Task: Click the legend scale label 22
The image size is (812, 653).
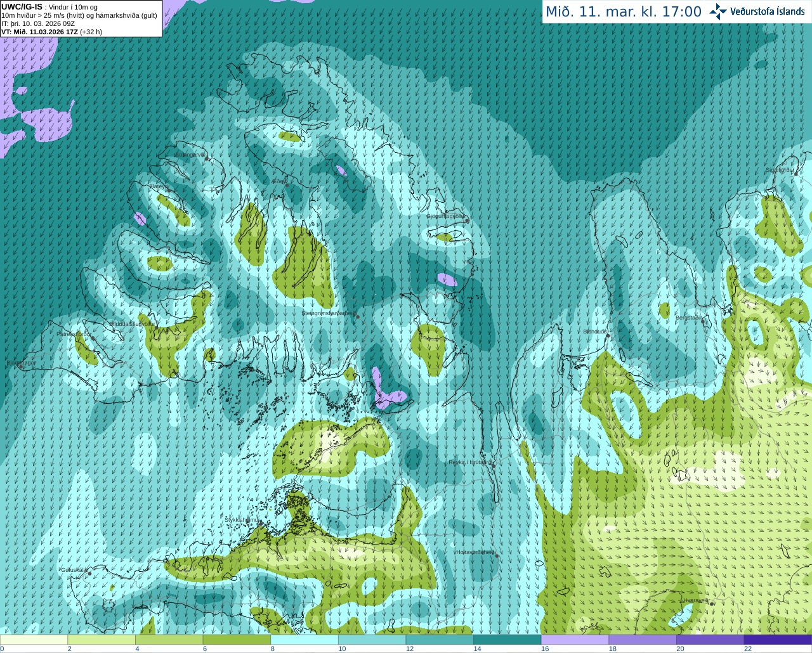Action: [748, 649]
